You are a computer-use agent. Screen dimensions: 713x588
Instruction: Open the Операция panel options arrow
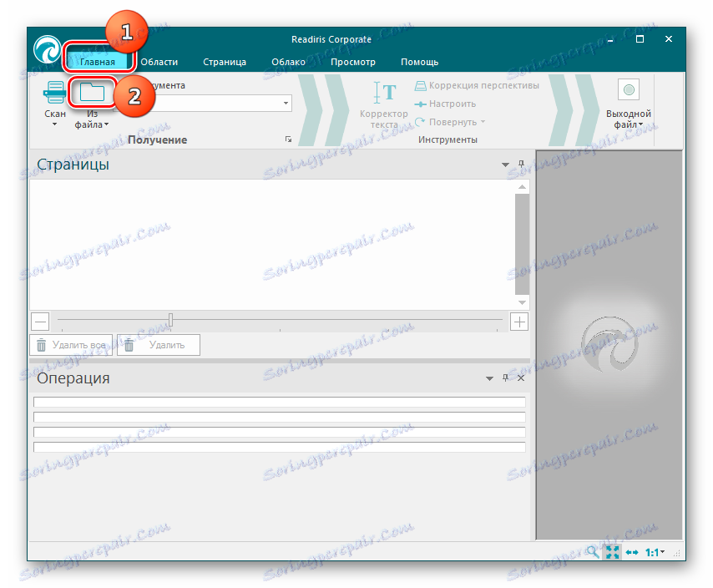(x=489, y=378)
